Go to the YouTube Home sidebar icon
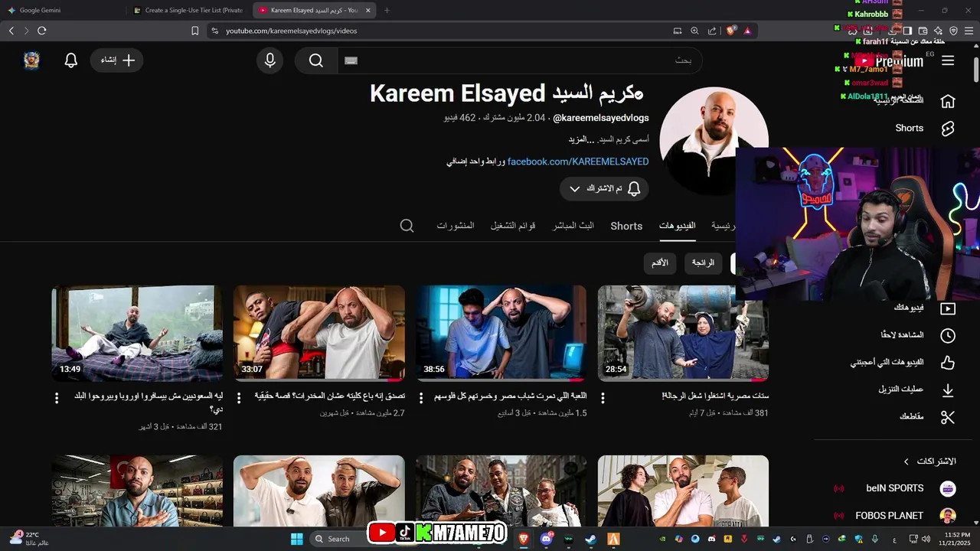Viewport: 980px width, 551px height. click(948, 101)
